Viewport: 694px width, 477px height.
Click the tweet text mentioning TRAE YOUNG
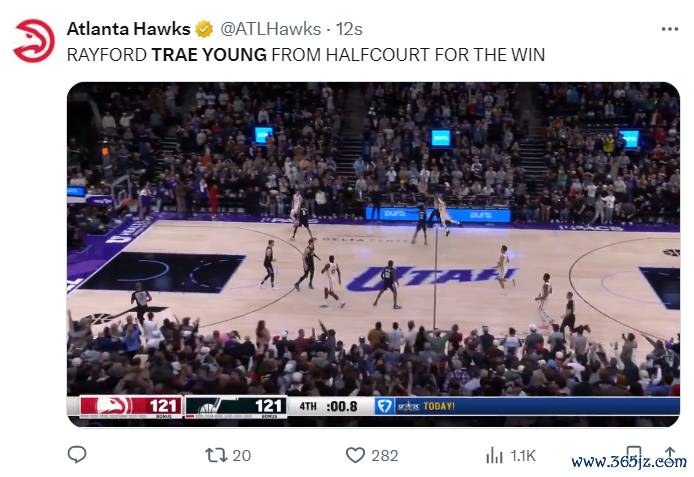point(306,55)
